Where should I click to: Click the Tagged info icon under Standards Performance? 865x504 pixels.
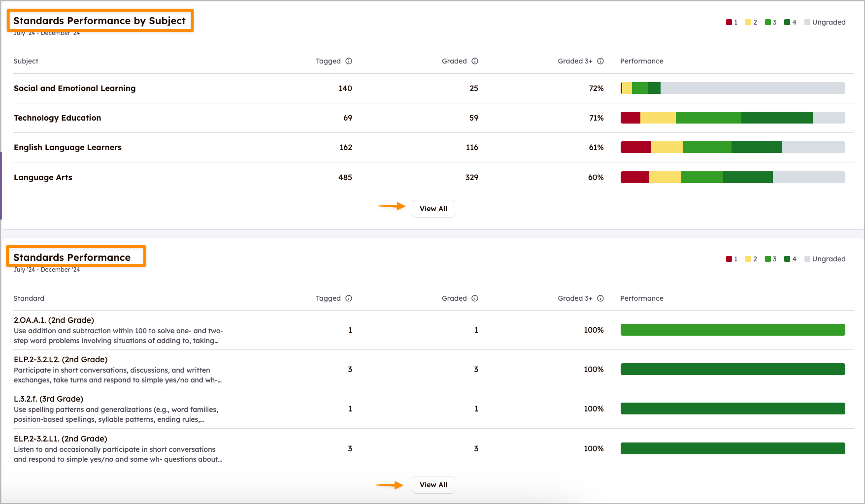pyautogui.click(x=349, y=298)
